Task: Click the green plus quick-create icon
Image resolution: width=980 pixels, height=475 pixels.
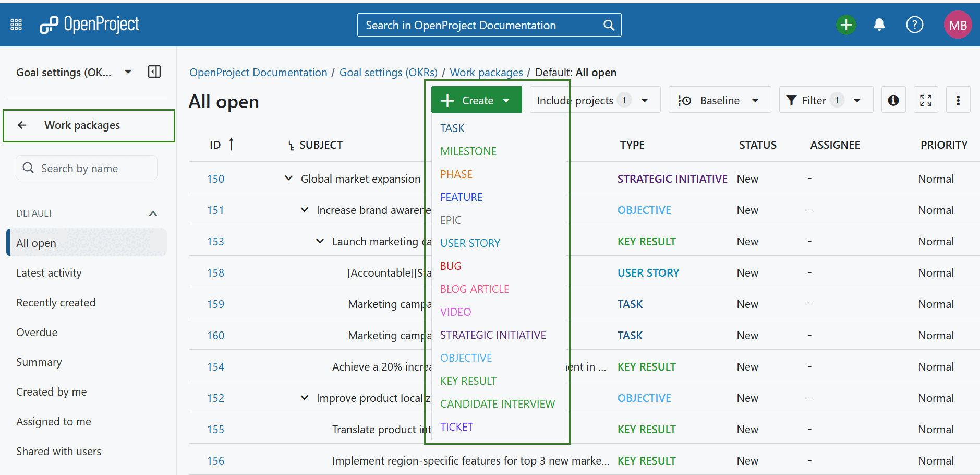Action: [846, 24]
